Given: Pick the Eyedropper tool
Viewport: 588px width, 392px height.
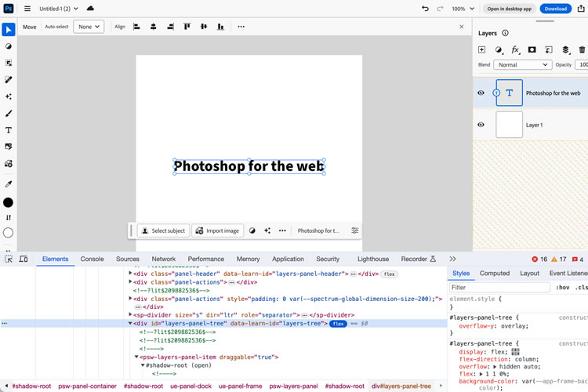Looking at the screenshot, I should (x=9, y=184).
